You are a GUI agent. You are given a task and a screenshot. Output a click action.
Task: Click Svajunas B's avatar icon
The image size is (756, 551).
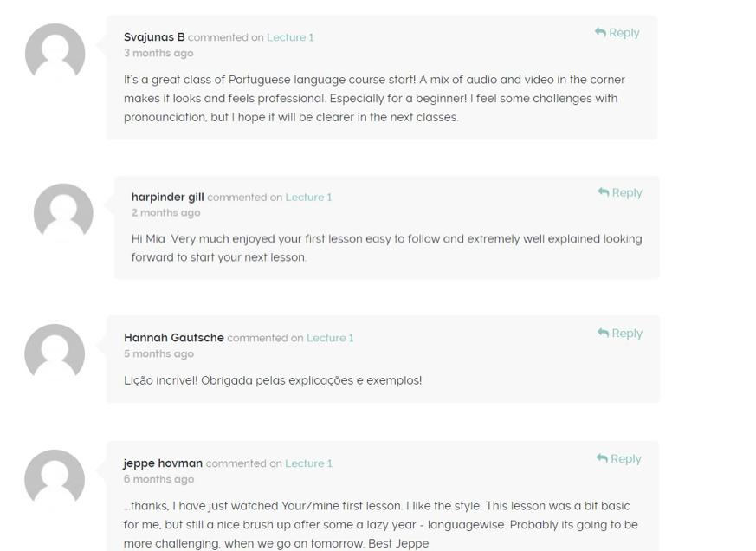55,53
